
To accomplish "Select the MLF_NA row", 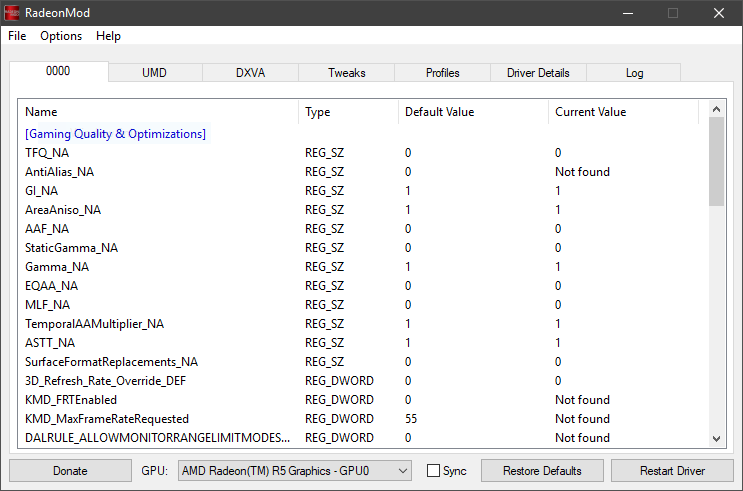I will pyautogui.click(x=363, y=304).
